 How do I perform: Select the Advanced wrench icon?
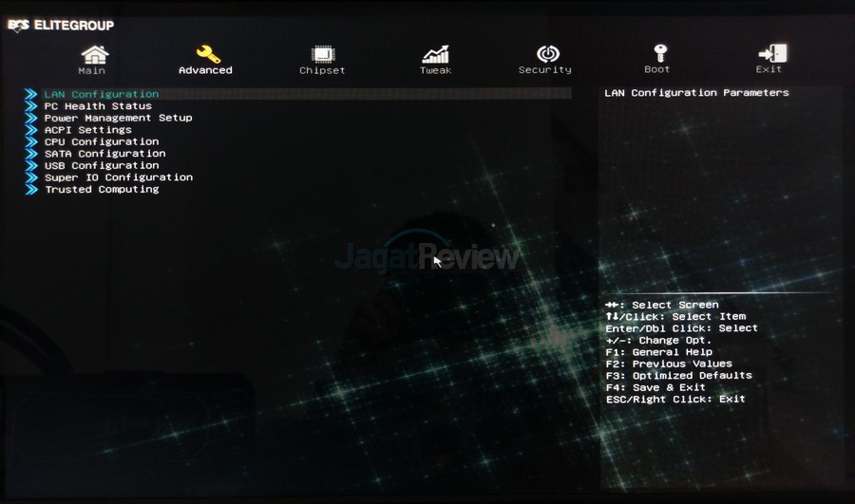point(207,53)
